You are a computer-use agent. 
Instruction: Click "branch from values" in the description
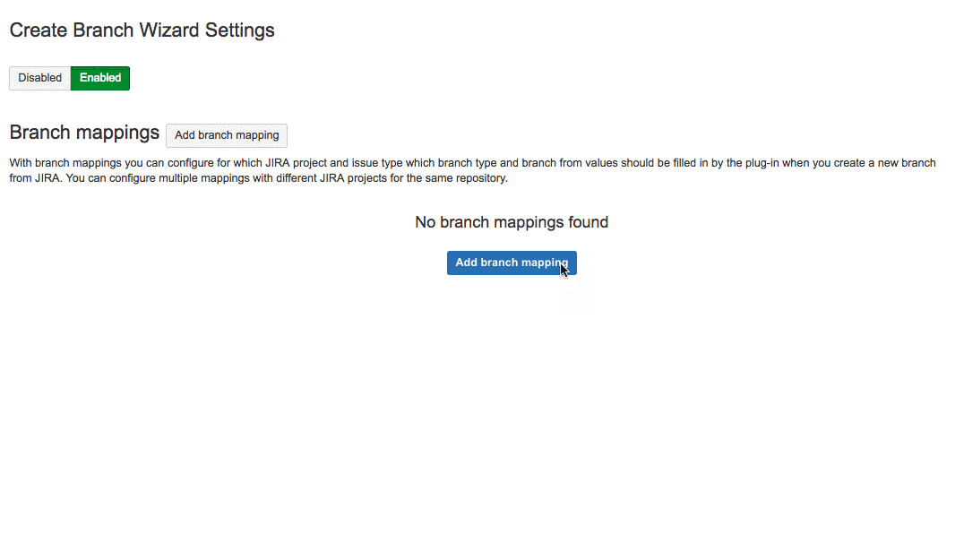521,163
